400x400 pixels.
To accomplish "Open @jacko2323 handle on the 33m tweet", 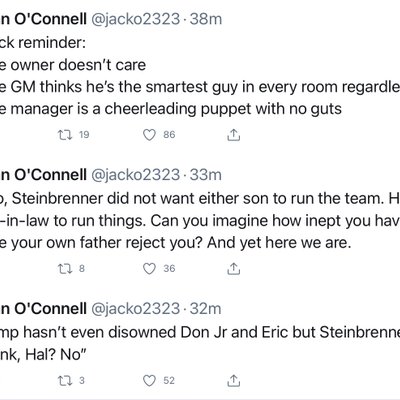I will point(135,175).
